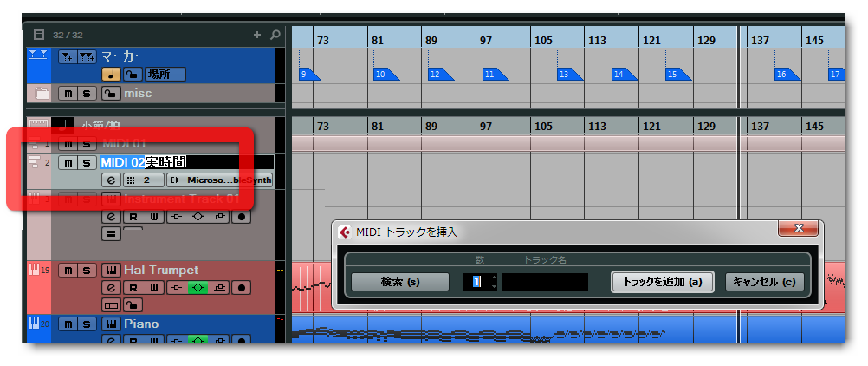
Task: Open the edit instrument keyboard icon on Instrument Track 01
Action: pos(111,199)
